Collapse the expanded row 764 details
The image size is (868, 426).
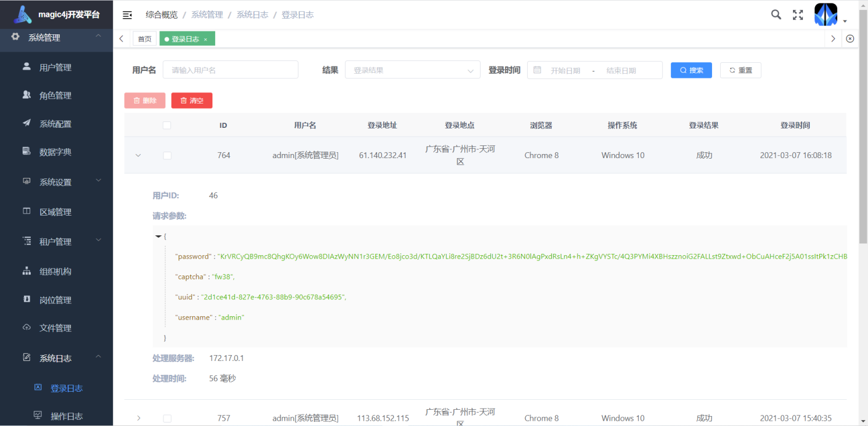[138, 155]
